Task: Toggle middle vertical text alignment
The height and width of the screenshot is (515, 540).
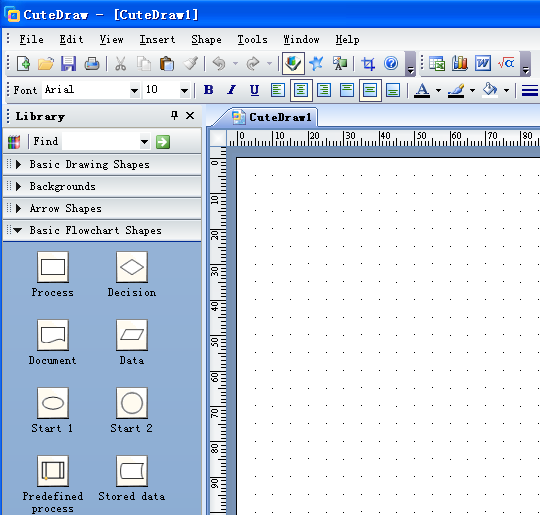Action: tap(370, 90)
